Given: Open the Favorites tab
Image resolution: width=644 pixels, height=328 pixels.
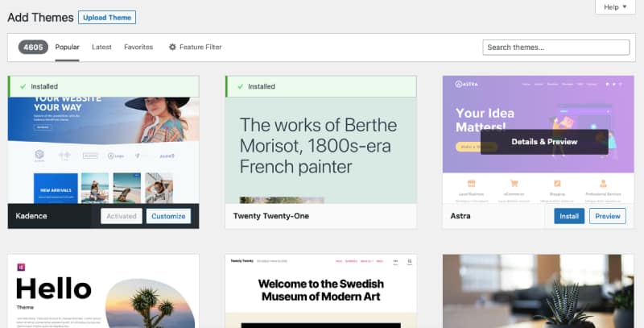Looking at the screenshot, I should coord(138,48).
